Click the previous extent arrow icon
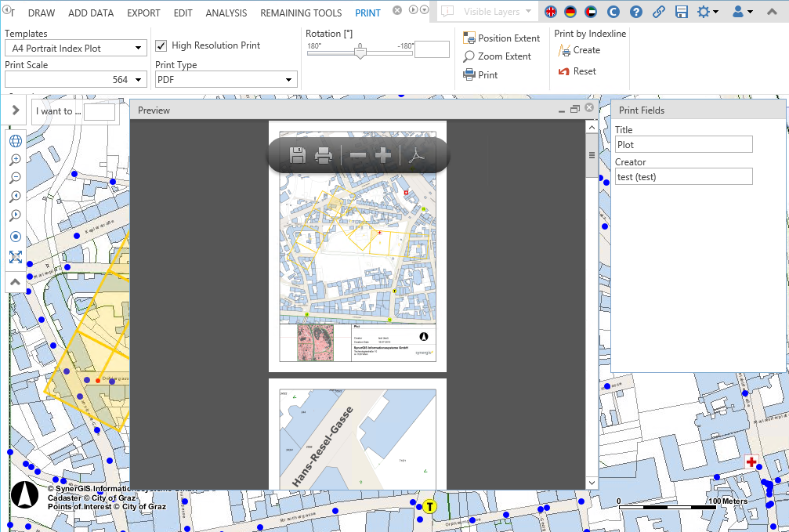 pos(15,196)
